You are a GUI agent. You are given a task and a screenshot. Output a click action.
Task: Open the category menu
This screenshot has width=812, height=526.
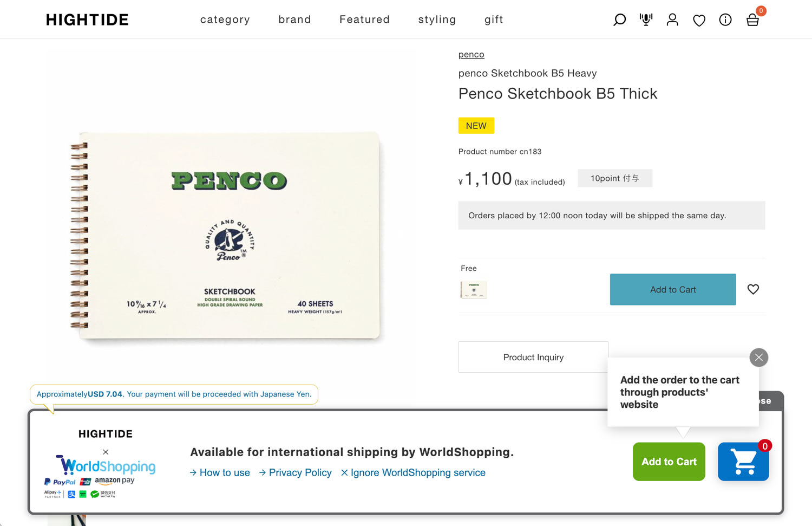point(225,20)
